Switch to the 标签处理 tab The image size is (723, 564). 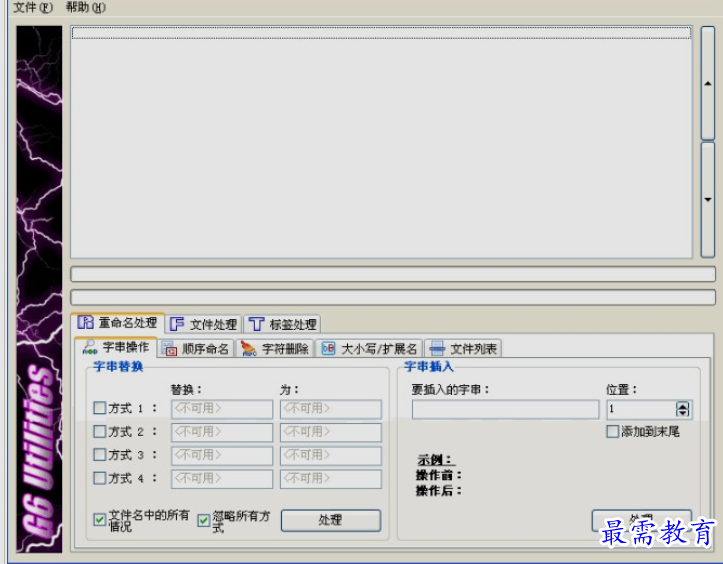pos(282,324)
